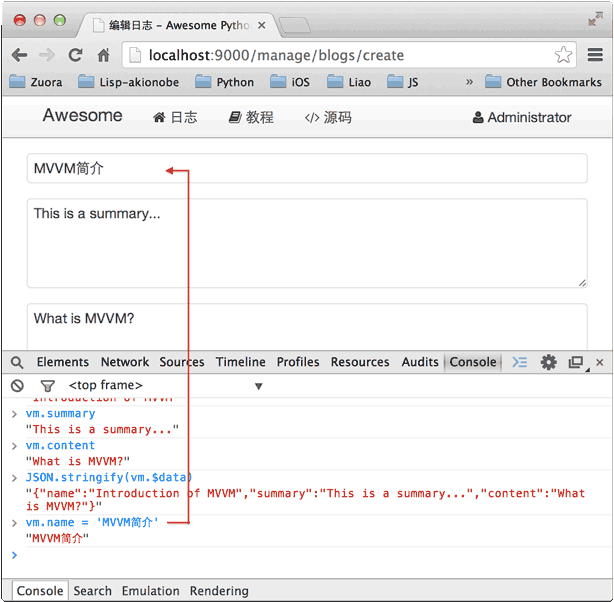The image size is (614, 602).
Task: Open DevTools settings gear
Action: pos(548,362)
